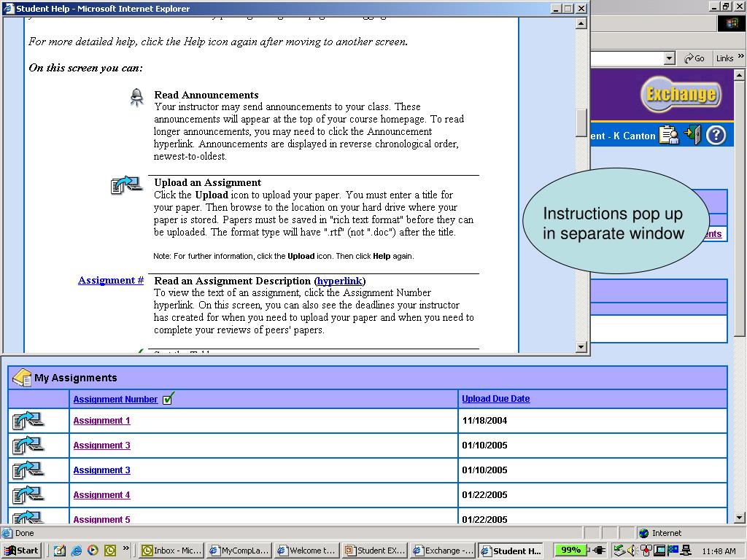
Task: Expand the Links toolbar chevron
Action: 741,56
